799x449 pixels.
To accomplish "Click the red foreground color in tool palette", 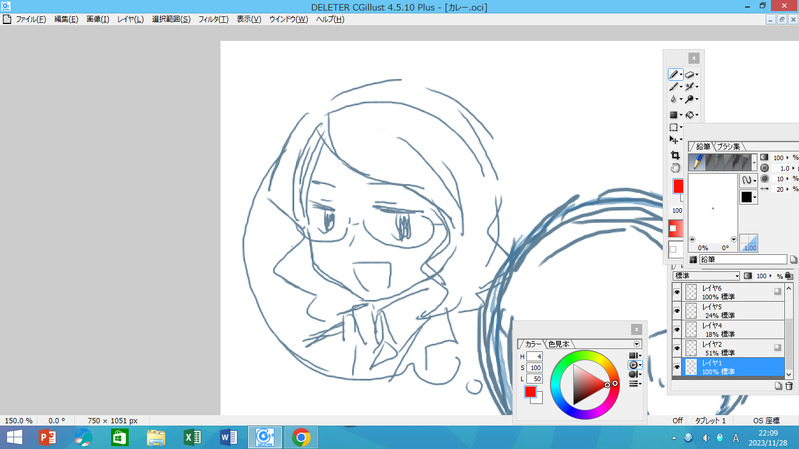I will tap(678, 186).
